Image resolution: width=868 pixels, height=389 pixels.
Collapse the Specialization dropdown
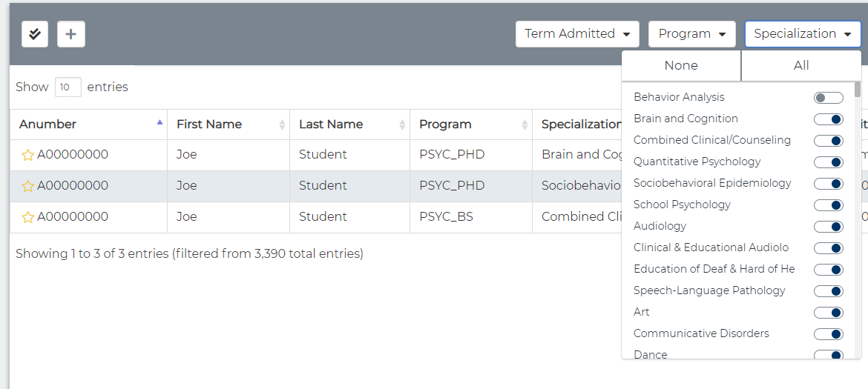tap(802, 34)
